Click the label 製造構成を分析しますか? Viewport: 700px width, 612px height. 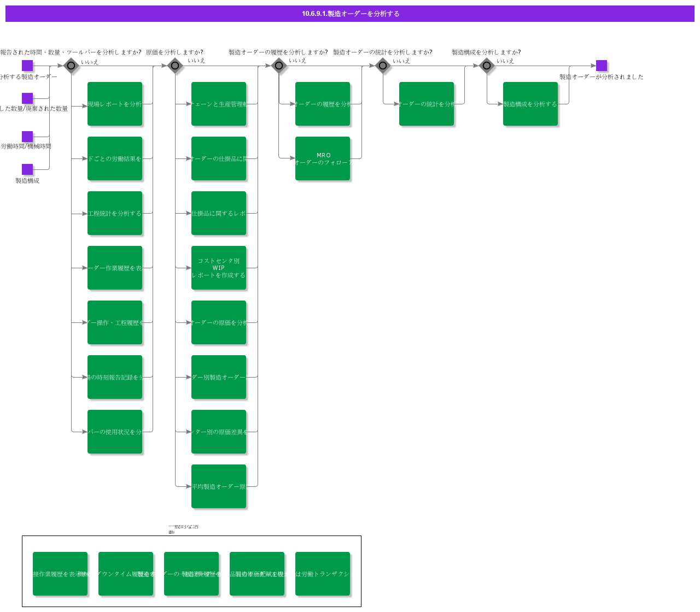(486, 52)
